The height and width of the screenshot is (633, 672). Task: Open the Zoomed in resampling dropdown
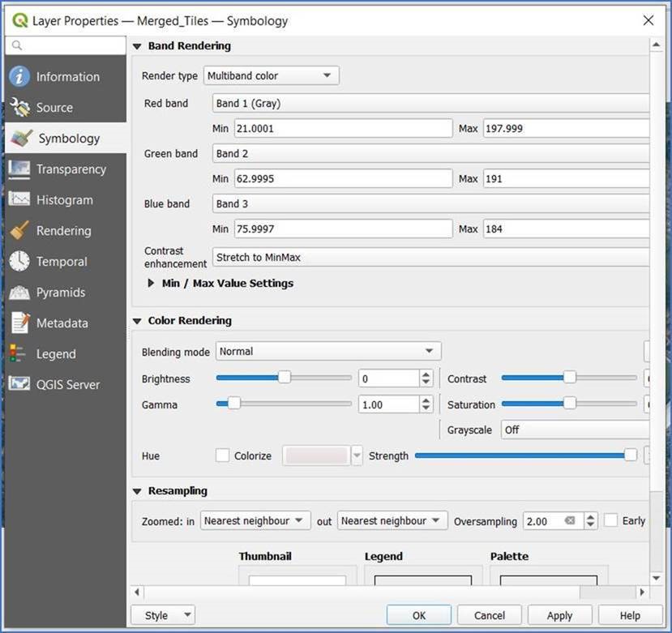255,520
